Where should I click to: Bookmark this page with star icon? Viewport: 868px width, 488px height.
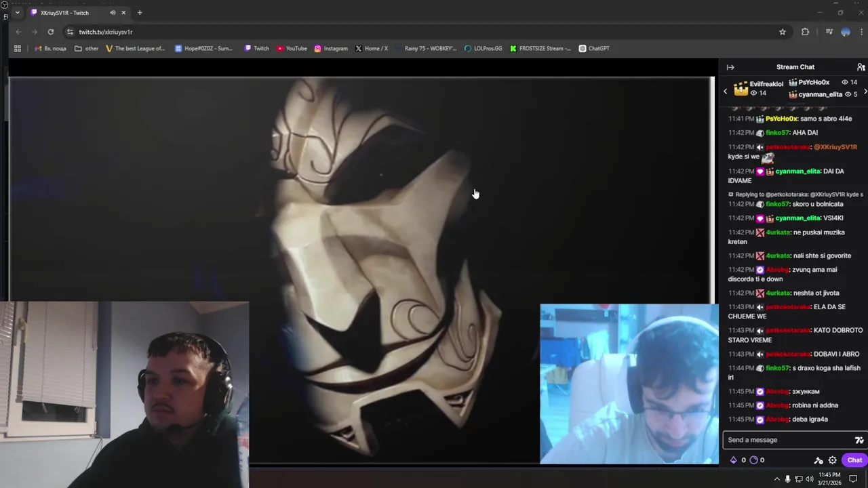coord(783,32)
